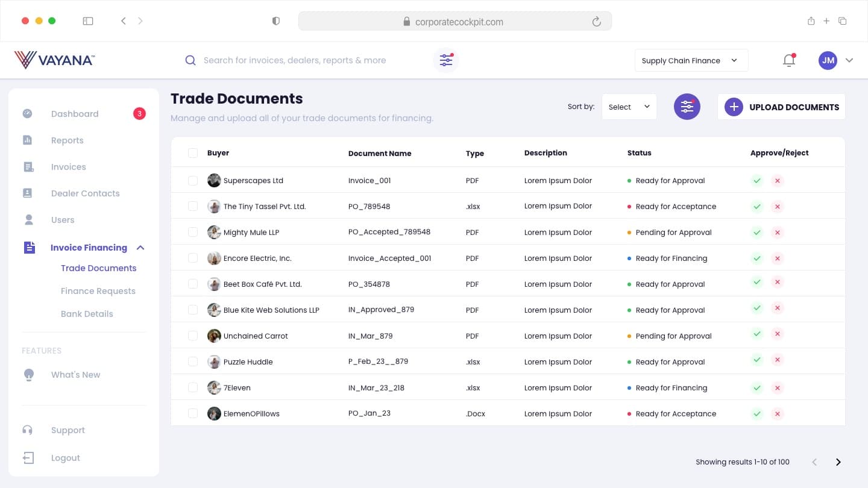Check the Unchained Carrot row checkbox

point(193,336)
